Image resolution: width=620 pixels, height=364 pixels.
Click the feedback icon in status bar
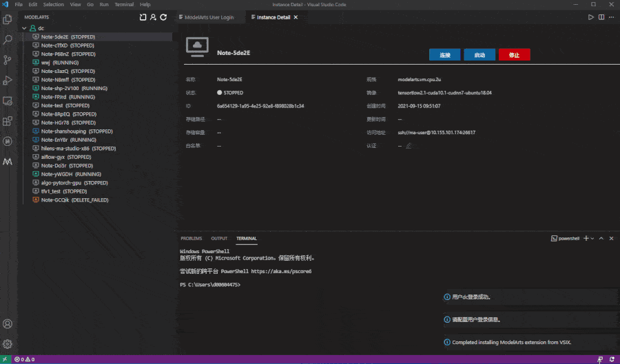point(600,359)
